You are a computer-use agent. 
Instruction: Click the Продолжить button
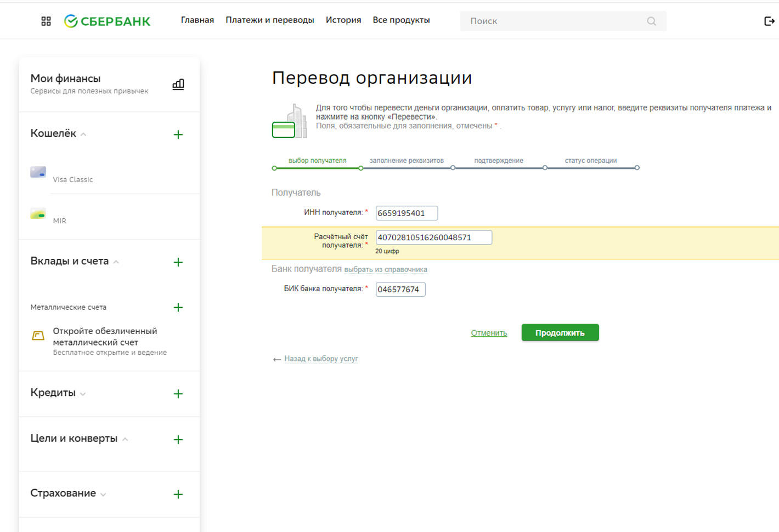[560, 332]
